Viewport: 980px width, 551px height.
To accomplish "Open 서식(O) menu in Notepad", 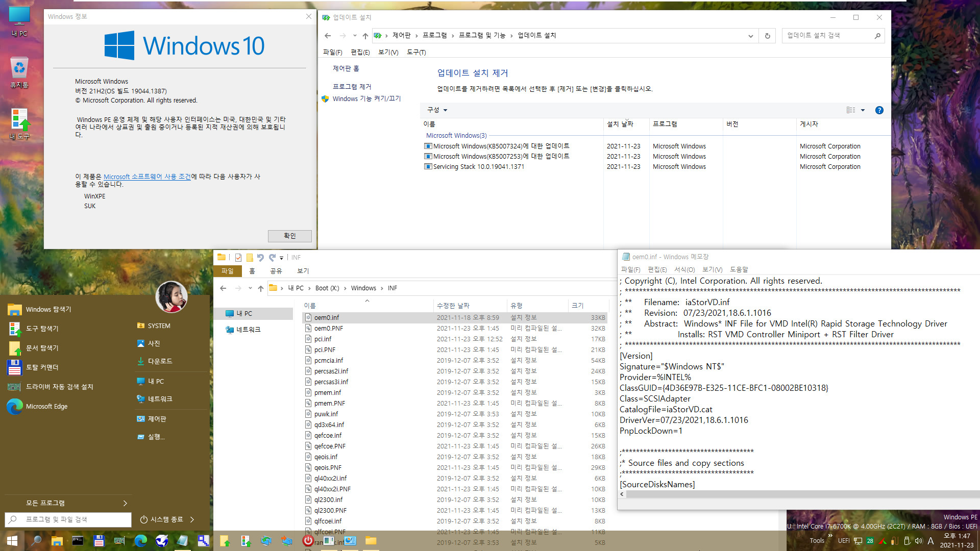I will (684, 269).
